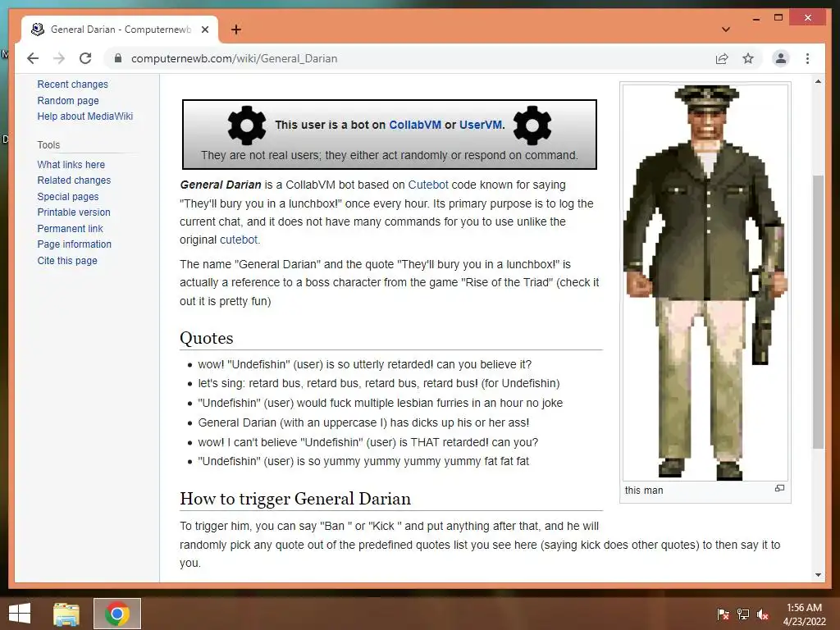The image size is (840, 630).
Task: Open File Explorer from the taskbar
Action: pos(66,614)
